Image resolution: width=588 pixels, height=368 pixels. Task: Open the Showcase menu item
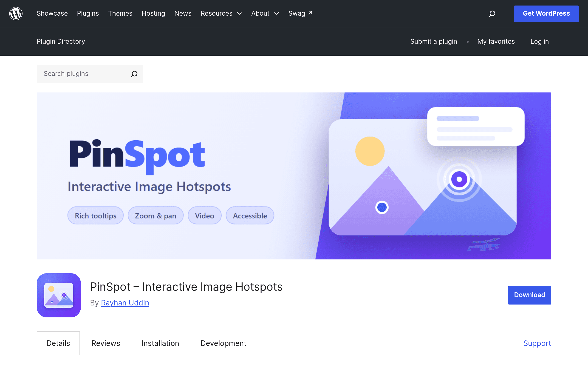click(x=52, y=13)
